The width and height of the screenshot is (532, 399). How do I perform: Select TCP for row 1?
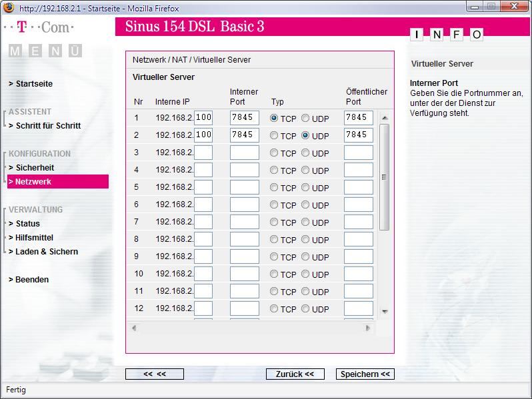tap(274, 118)
